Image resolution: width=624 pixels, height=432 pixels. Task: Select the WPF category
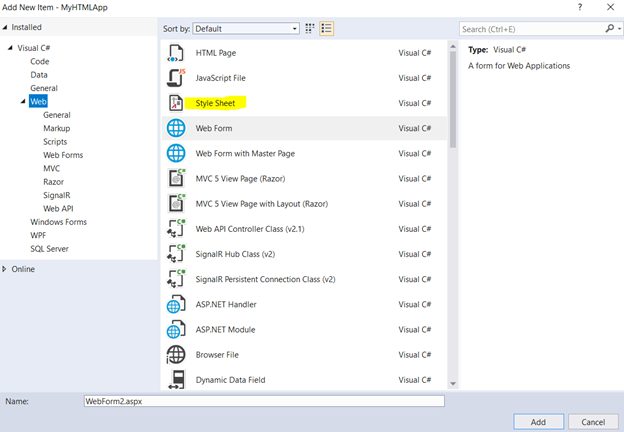pyautogui.click(x=38, y=235)
